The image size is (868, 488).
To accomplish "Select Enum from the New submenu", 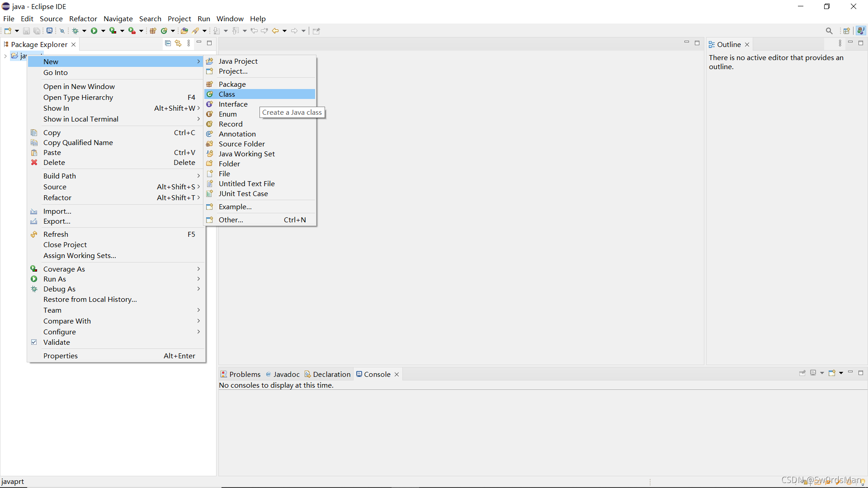I will (x=260, y=114).
